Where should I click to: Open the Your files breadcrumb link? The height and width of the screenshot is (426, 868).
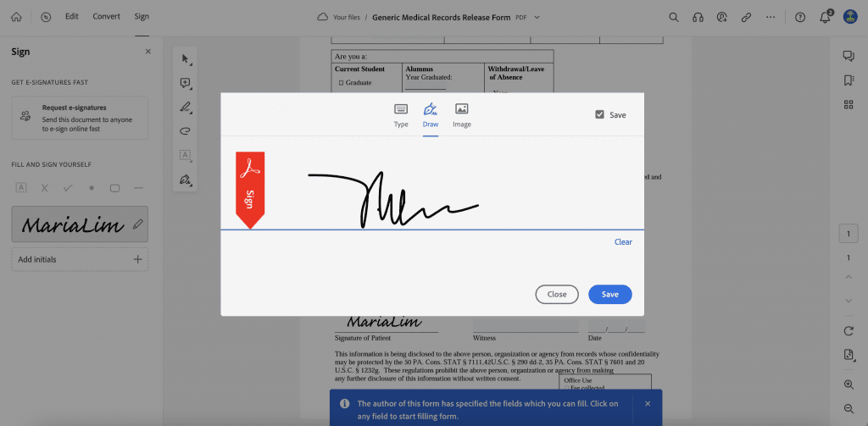347,17
